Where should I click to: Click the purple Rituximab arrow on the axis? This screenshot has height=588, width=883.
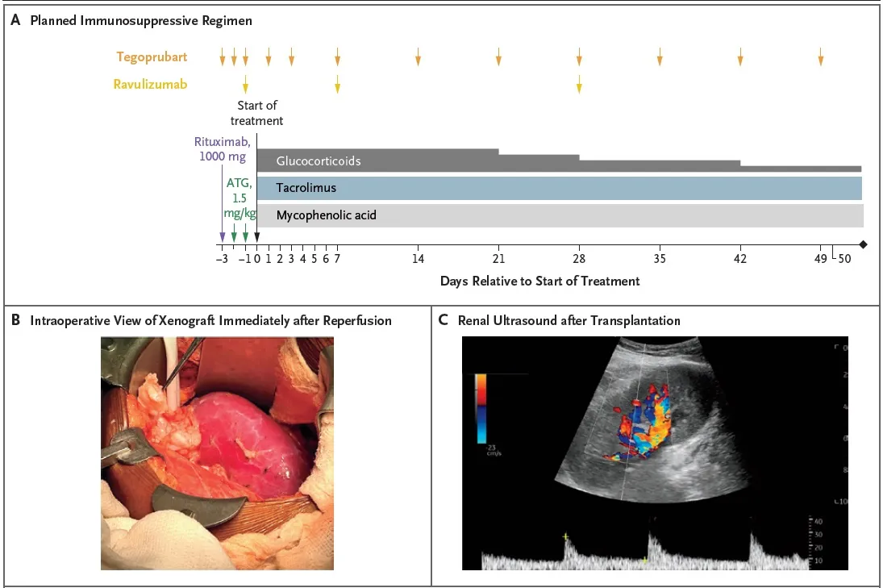(222, 234)
